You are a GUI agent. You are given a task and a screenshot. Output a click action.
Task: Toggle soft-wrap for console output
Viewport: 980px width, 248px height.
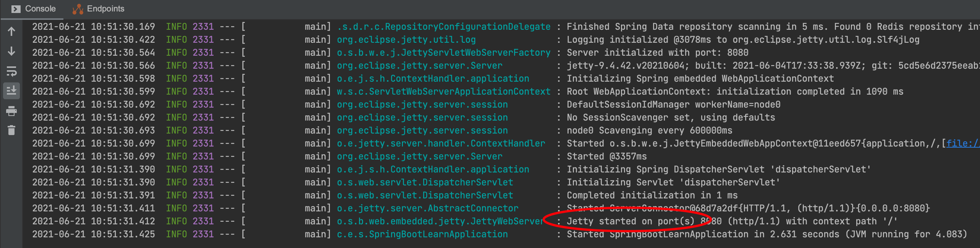[11, 71]
